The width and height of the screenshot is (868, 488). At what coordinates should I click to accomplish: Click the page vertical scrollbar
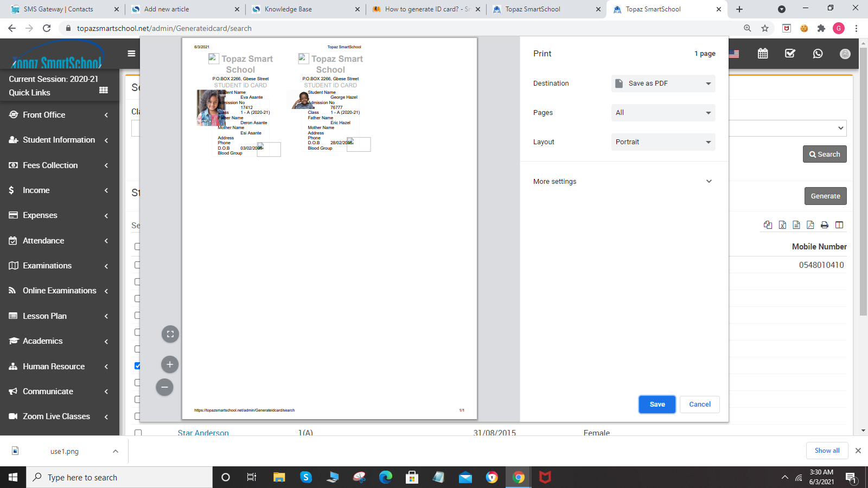[x=863, y=182]
